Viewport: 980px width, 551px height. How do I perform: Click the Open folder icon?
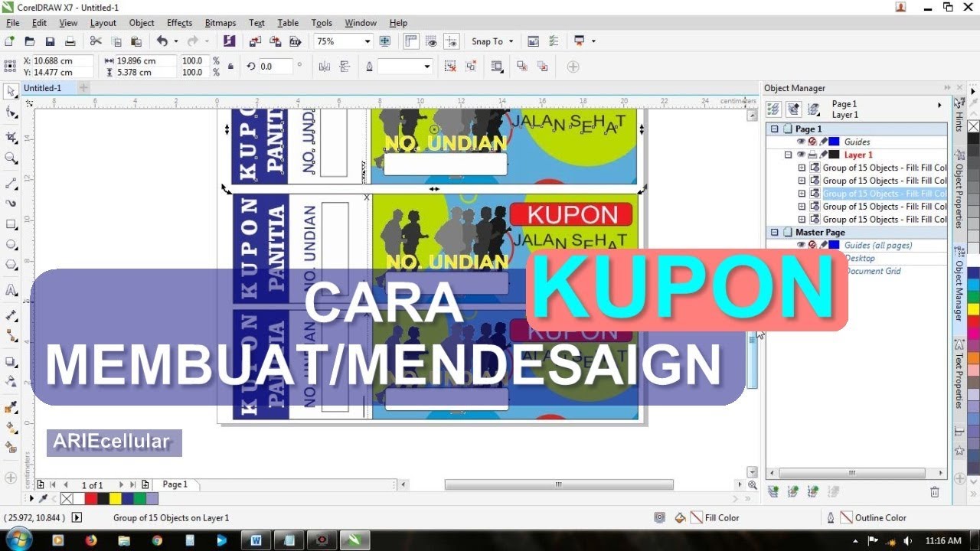point(30,41)
